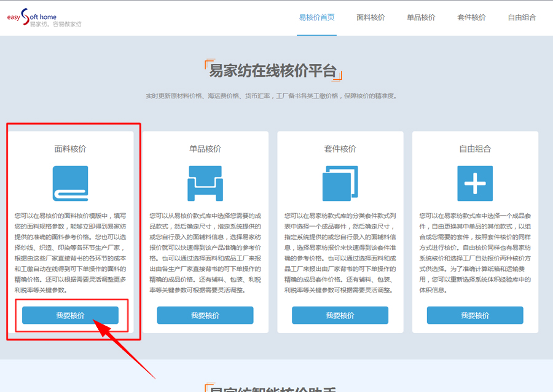Image resolution: width=553 pixels, height=392 pixels.
Task: Click 我要核价 button in 套件核价 card
Action: coord(340,315)
